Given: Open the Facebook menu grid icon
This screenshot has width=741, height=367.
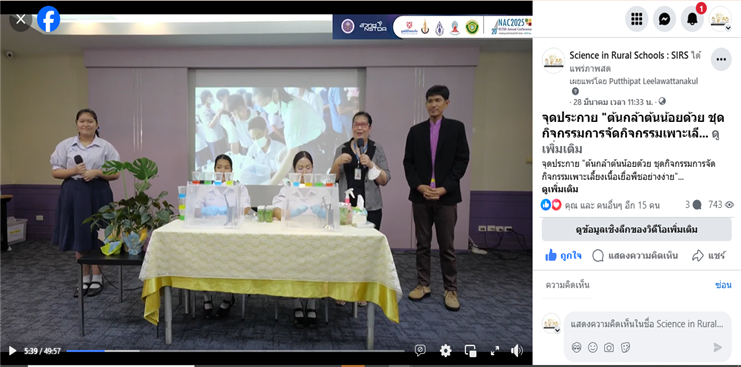Looking at the screenshot, I should pos(637,19).
